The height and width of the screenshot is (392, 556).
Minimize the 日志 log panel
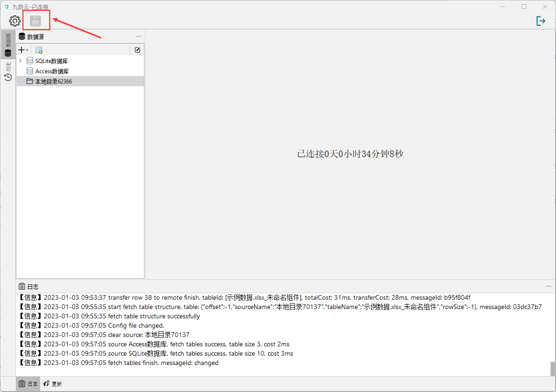(x=548, y=286)
